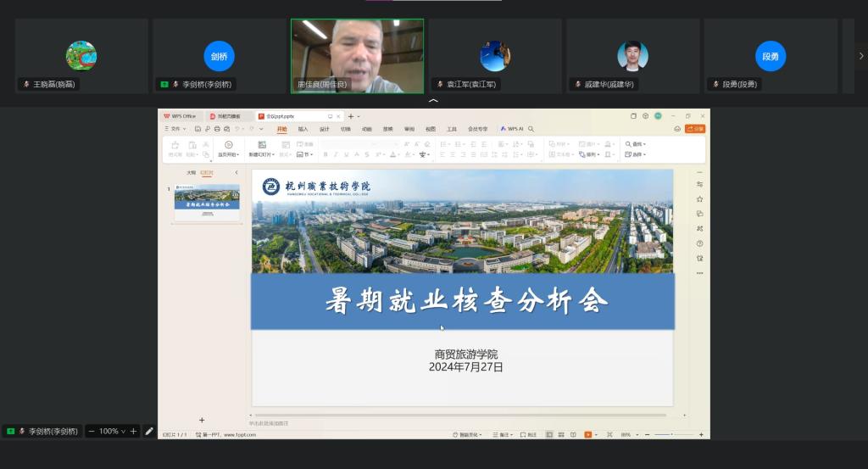This screenshot has width=868, height=469.
Task: Click the search magnifier next to WPS AI
Action: pyautogui.click(x=531, y=129)
